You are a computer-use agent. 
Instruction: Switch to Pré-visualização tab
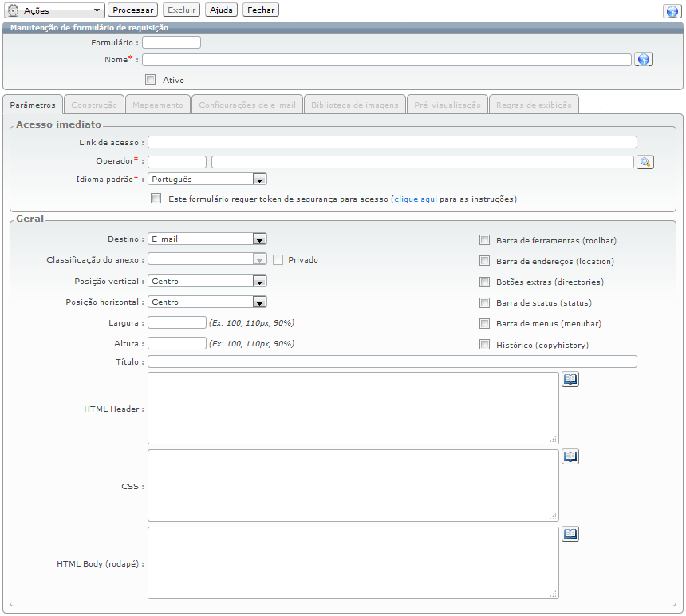point(447,105)
